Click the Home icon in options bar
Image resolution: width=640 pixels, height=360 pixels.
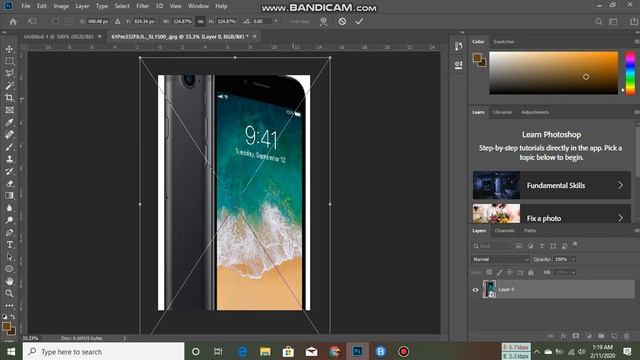(x=13, y=22)
